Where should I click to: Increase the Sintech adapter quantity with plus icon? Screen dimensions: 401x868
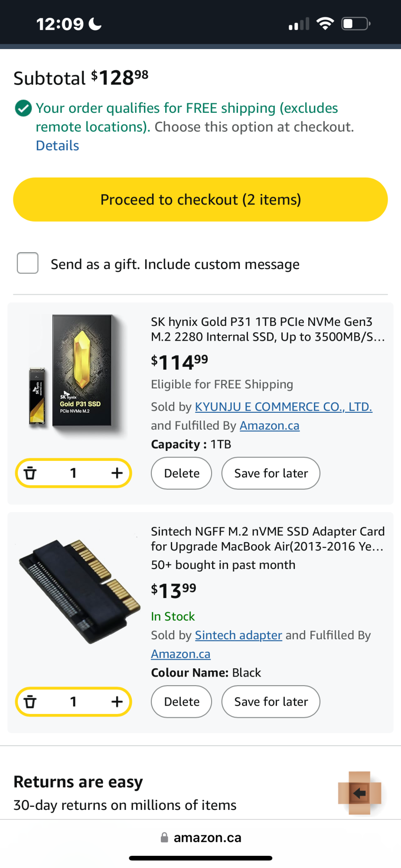point(117,701)
